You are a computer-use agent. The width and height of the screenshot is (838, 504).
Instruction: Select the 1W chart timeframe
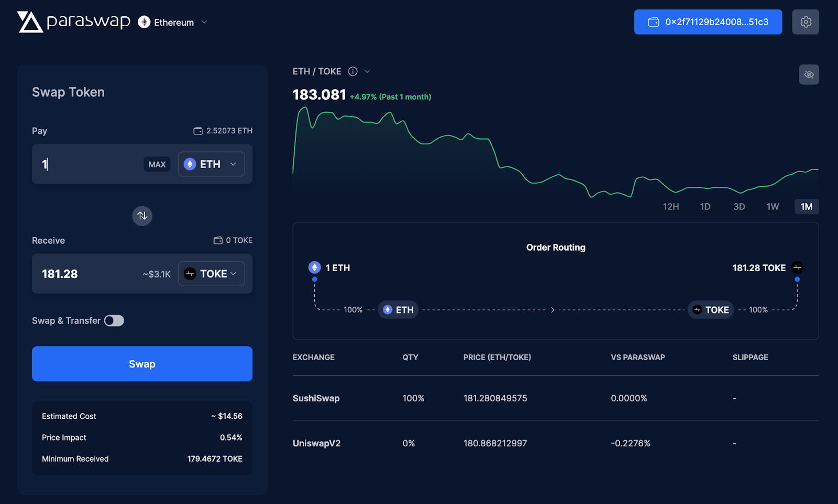773,207
